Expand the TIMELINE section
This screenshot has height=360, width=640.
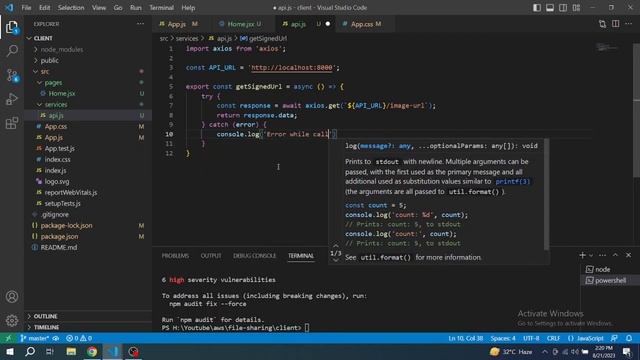(88, 327)
